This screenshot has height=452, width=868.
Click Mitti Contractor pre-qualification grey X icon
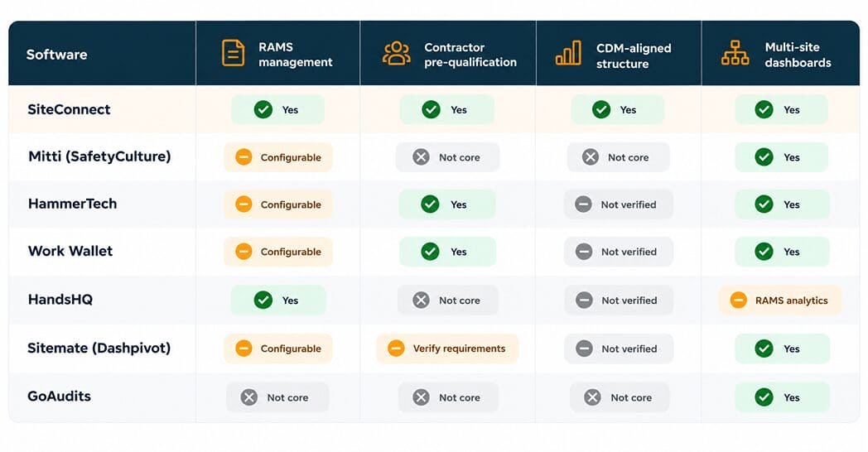coord(421,157)
